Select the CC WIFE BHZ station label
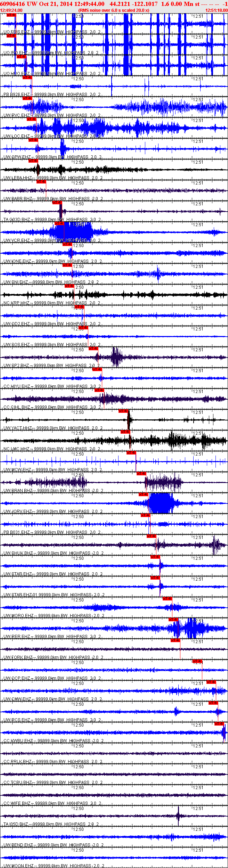Screen dimensions: 228x868 tap(52, 803)
